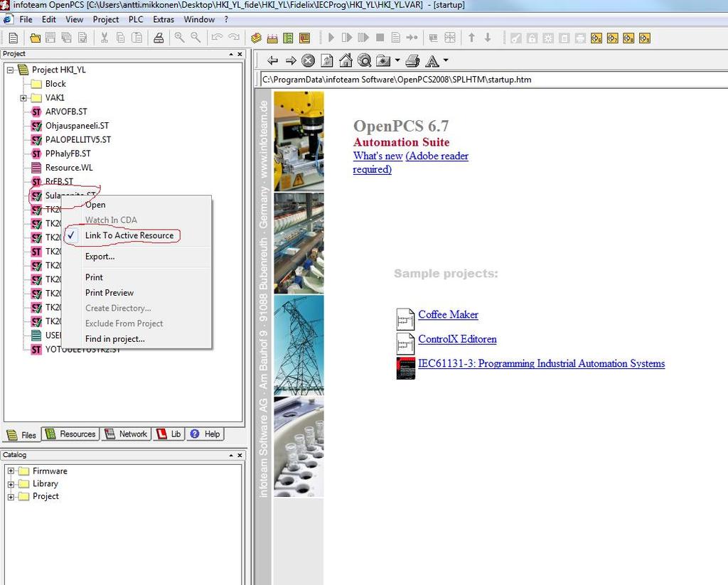The height and width of the screenshot is (585, 728).
Task: Open the ControlX Editoren sample link
Action: 457,339
